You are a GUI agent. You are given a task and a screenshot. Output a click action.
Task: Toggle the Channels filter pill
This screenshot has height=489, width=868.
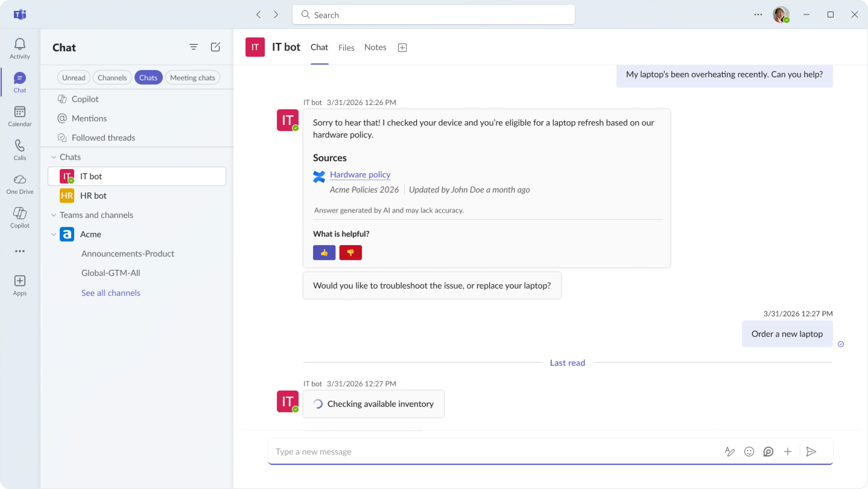[x=112, y=77]
